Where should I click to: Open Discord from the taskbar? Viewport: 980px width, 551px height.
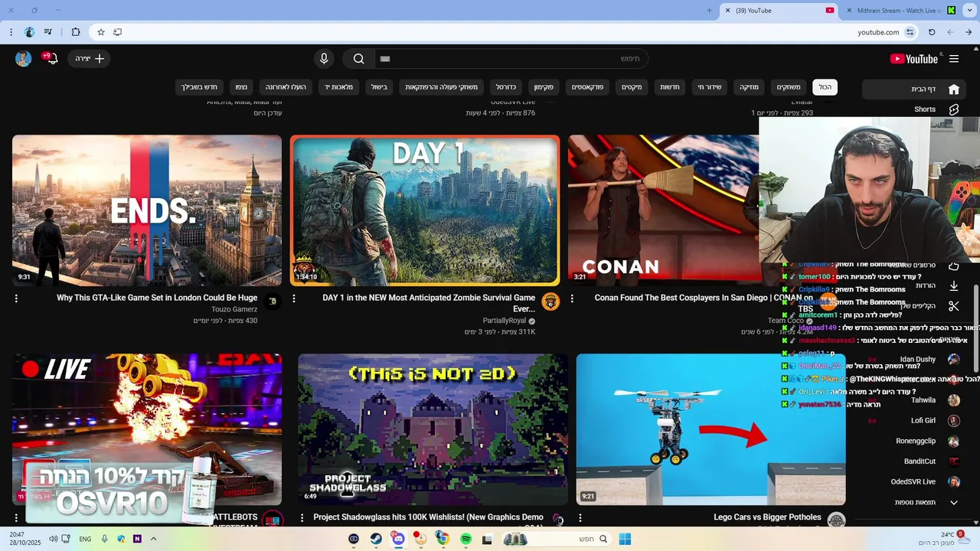point(398,539)
